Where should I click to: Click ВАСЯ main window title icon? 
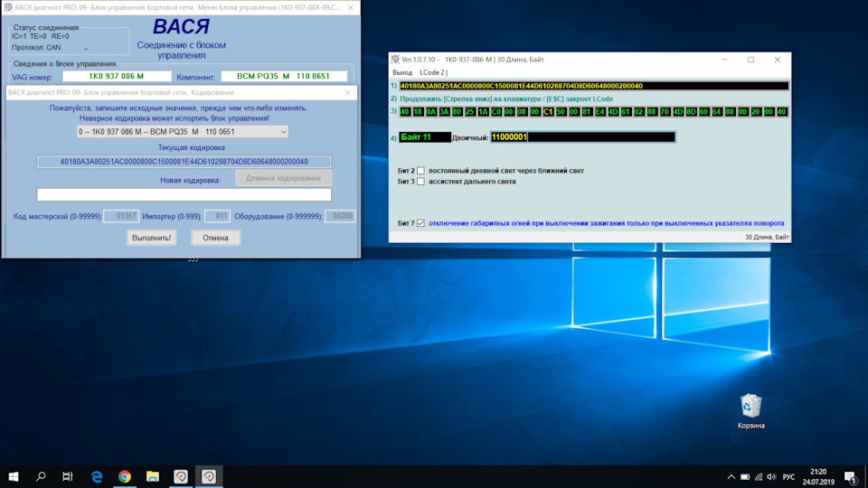coord(8,7)
